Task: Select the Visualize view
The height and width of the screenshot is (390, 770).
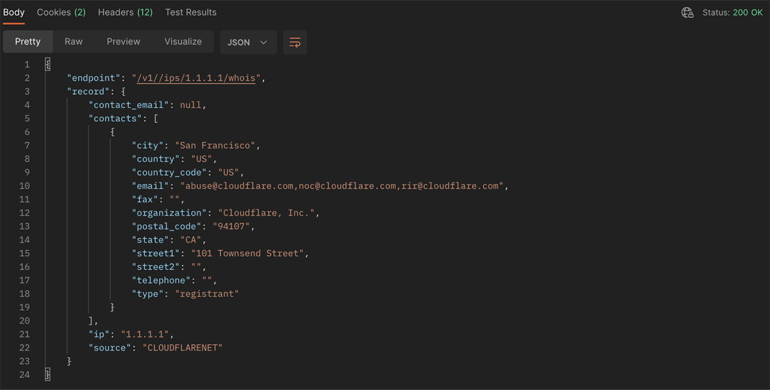Action: tap(183, 42)
